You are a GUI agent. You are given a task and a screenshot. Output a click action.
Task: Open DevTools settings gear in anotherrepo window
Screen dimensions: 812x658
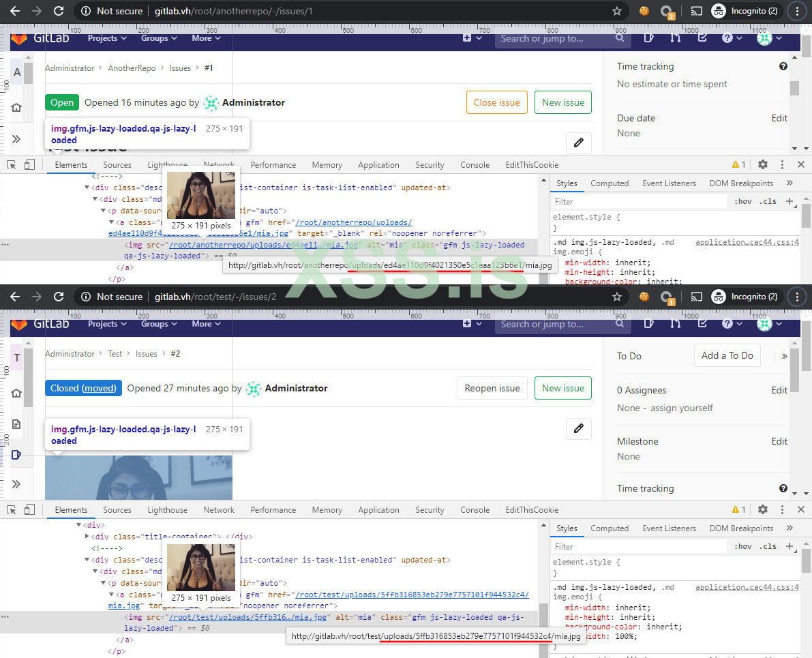coord(763,164)
